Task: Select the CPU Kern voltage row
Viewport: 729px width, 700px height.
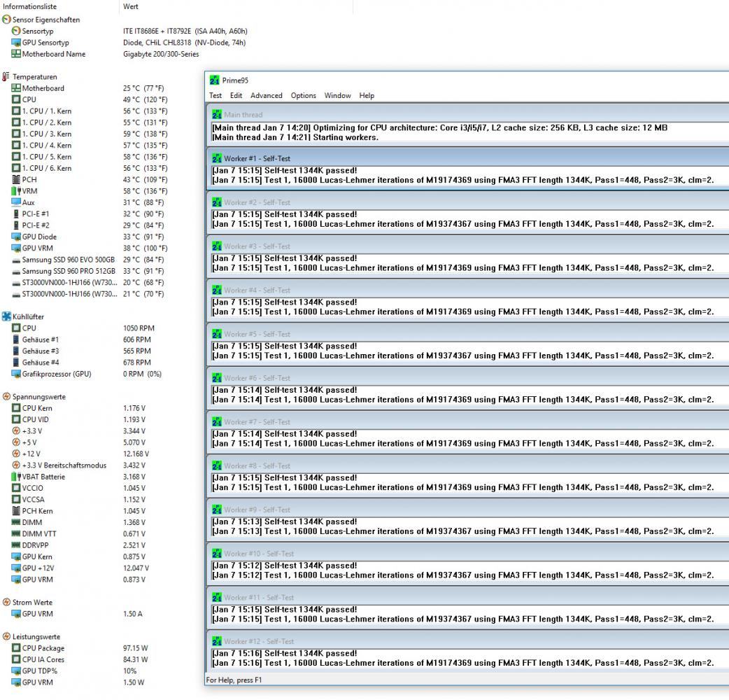Action: click(79, 408)
